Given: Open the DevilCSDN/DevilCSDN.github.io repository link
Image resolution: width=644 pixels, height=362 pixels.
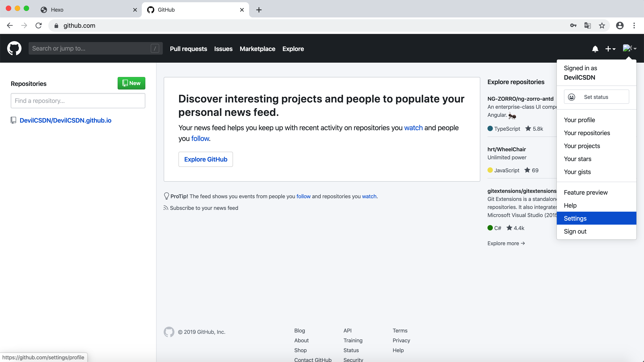Looking at the screenshot, I should point(66,120).
